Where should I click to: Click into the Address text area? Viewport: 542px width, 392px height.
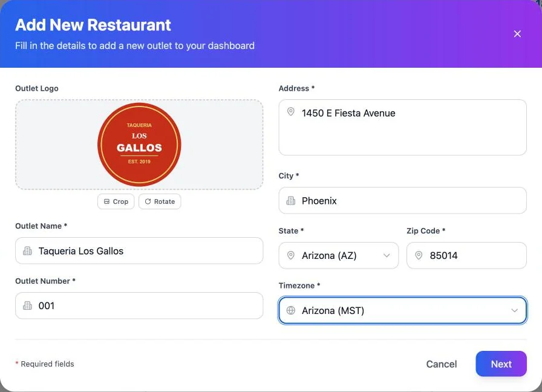403,127
